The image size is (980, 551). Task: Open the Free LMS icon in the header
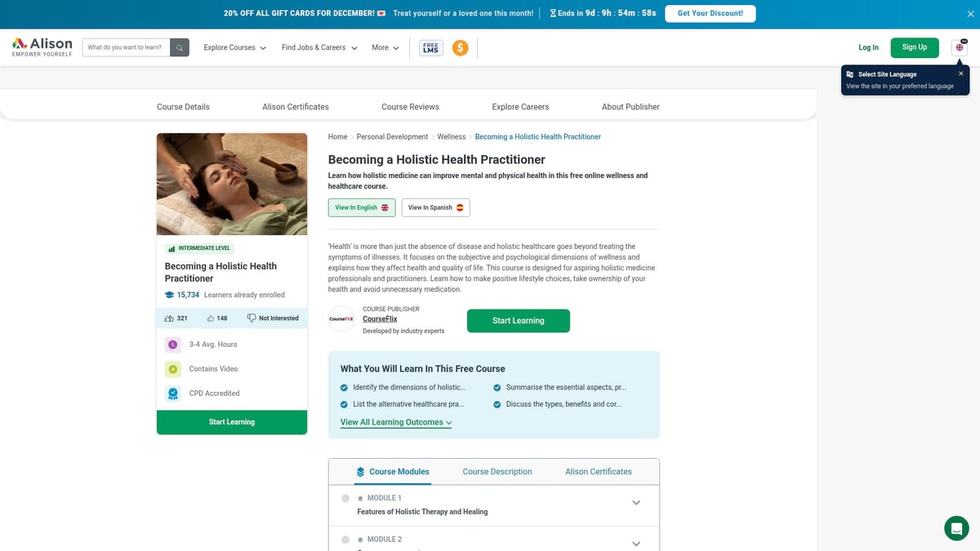tap(430, 47)
